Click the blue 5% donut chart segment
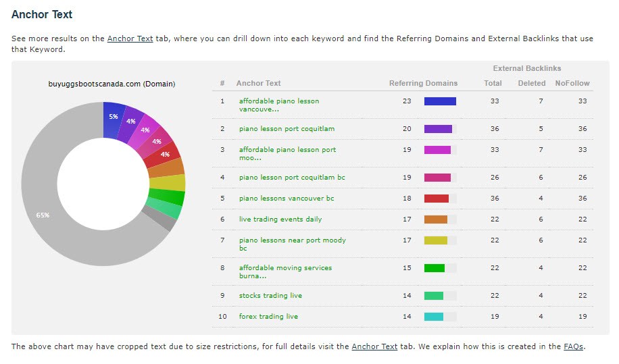 114,115
